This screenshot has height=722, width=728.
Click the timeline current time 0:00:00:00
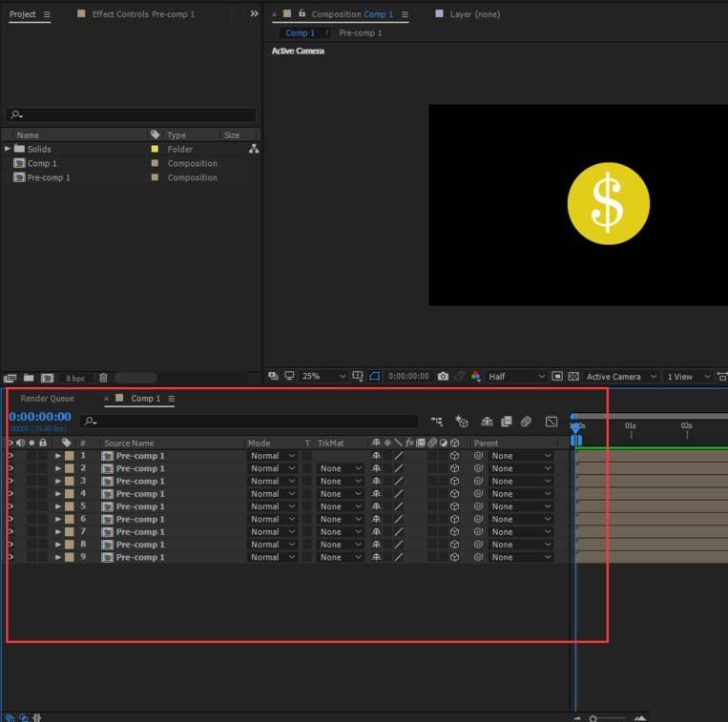click(x=40, y=417)
